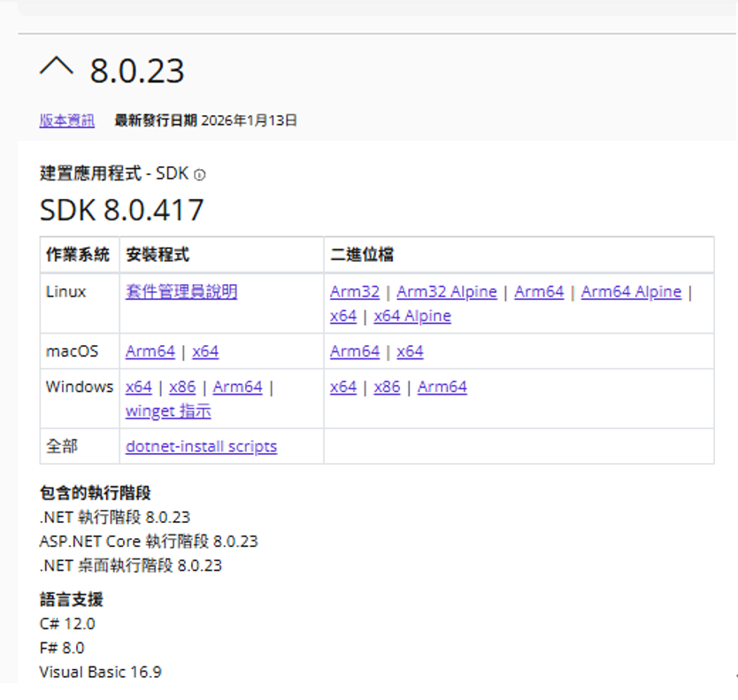738x700 pixels.
Task: Open the winget 指示 link
Action: click(x=168, y=411)
